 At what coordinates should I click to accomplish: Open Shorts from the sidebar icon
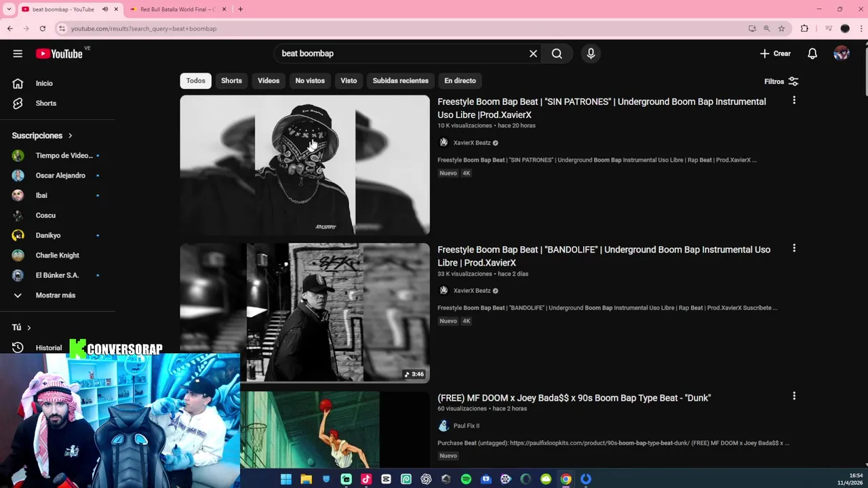(18, 103)
